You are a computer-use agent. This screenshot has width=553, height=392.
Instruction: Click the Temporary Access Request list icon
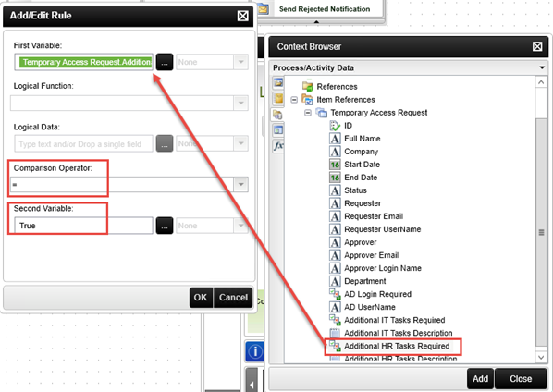coord(321,113)
